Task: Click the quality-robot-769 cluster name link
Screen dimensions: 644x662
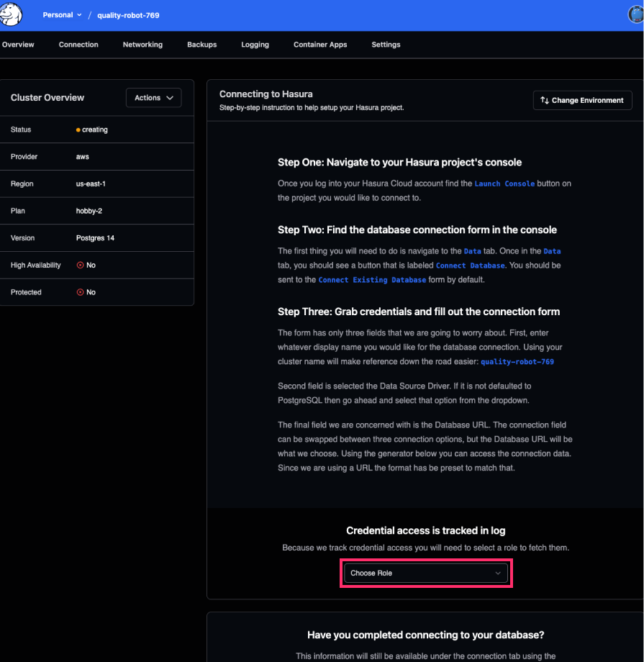Action: pyautogui.click(x=128, y=14)
